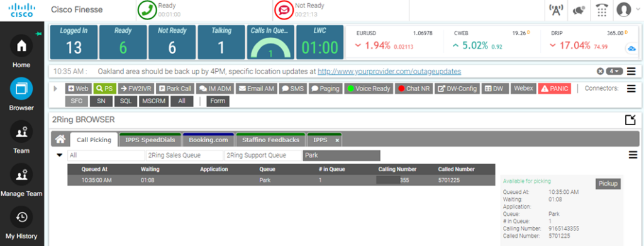Toggle the All connectors button
Screen dimensions: 644x246
pyautogui.click(x=182, y=101)
